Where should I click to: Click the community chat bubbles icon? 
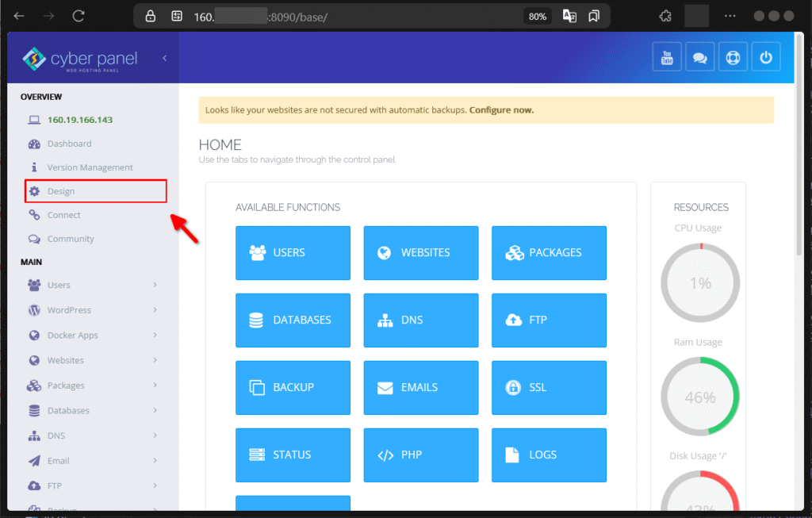pyautogui.click(x=699, y=56)
